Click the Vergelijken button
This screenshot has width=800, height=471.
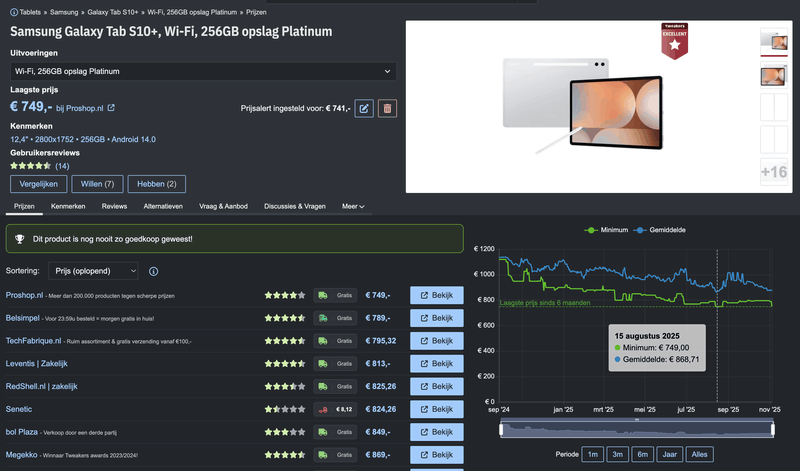pyautogui.click(x=39, y=184)
